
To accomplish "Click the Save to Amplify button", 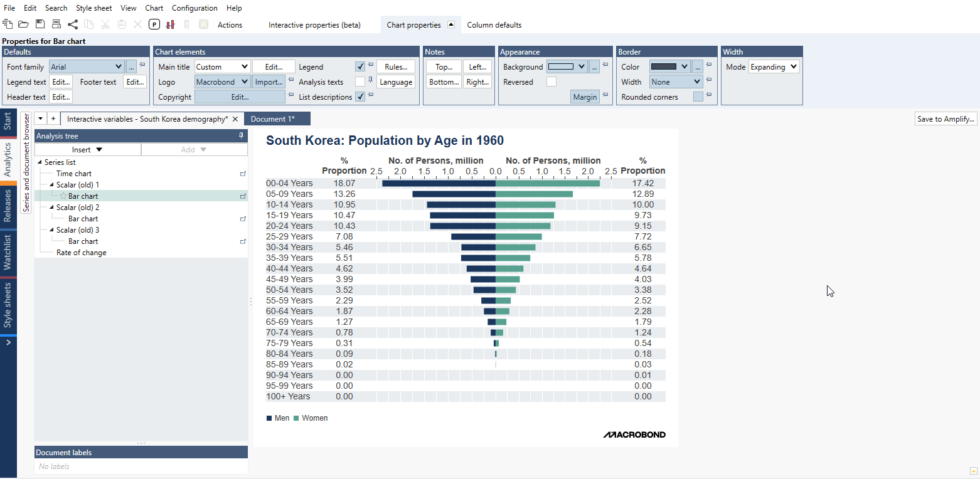I will [x=946, y=118].
